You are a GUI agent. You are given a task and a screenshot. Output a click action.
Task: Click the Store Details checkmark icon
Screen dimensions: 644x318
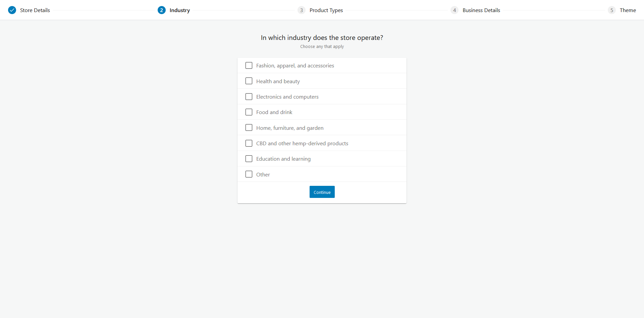[12, 10]
